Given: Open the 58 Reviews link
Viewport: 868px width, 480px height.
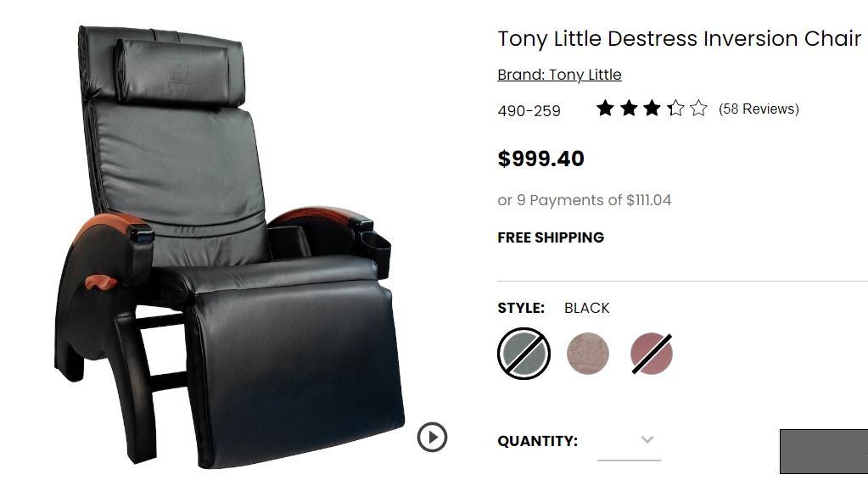Looking at the screenshot, I should 759,109.
